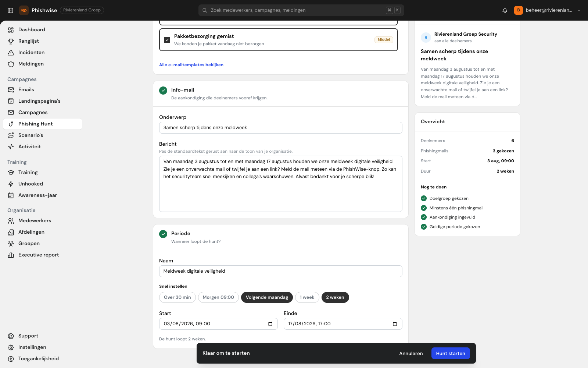Click the Toegankelijkheid accessibility icon
Viewport: 588px width, 368px height.
coord(11,359)
